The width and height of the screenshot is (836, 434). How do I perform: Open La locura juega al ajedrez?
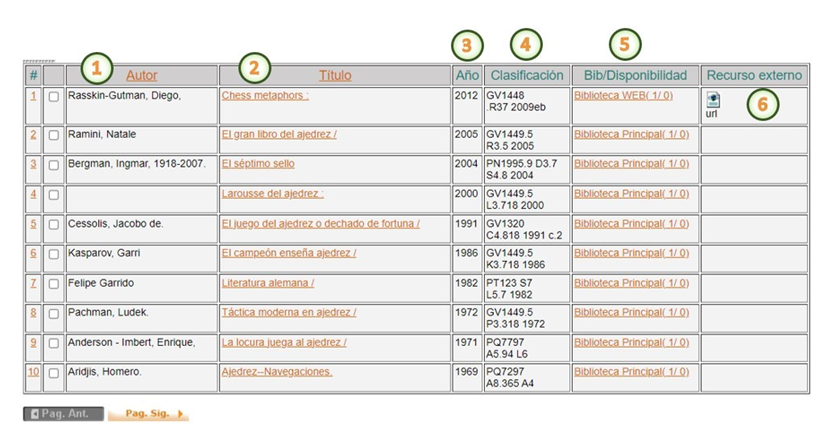[284, 342]
